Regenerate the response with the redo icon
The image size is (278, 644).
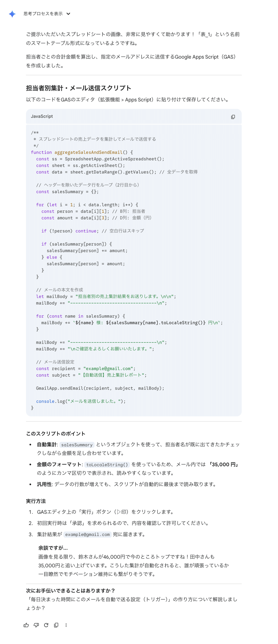(46, 625)
